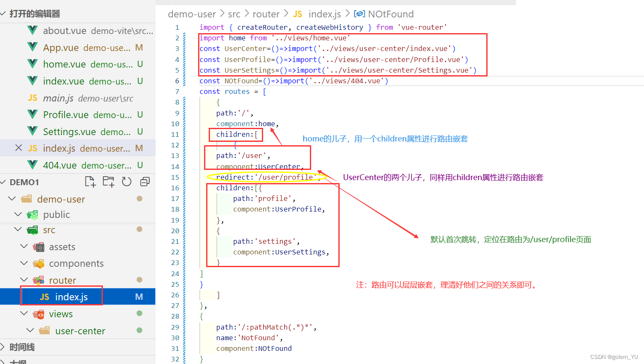
Task: Click line number 15 in the editor gutter
Action: tap(175, 177)
